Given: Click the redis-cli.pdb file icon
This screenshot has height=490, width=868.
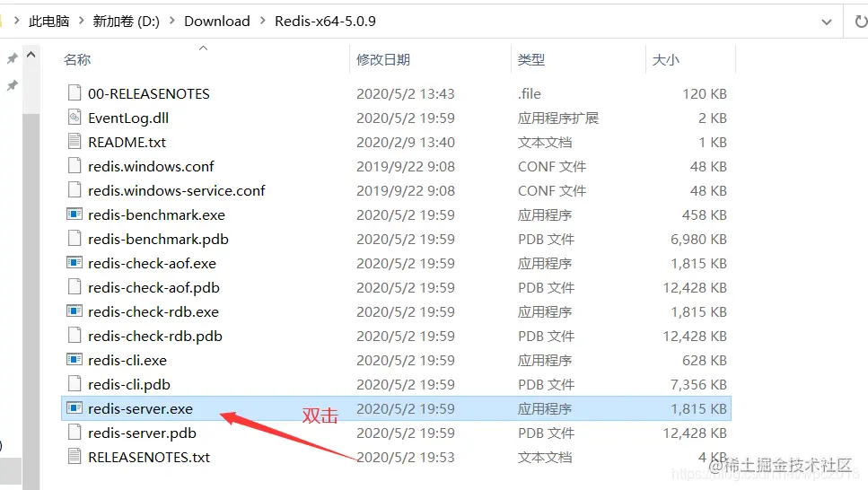Looking at the screenshot, I should pos(75,384).
